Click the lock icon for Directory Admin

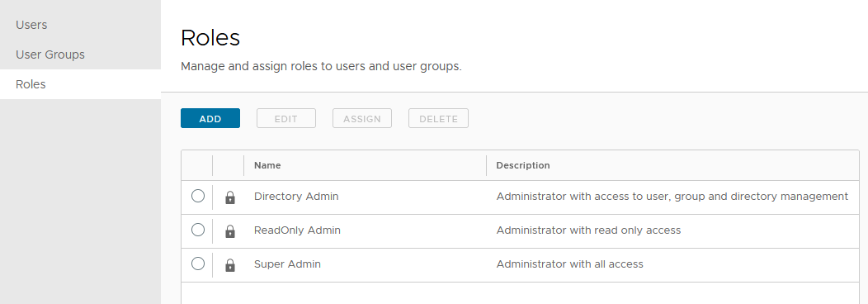[x=230, y=197]
